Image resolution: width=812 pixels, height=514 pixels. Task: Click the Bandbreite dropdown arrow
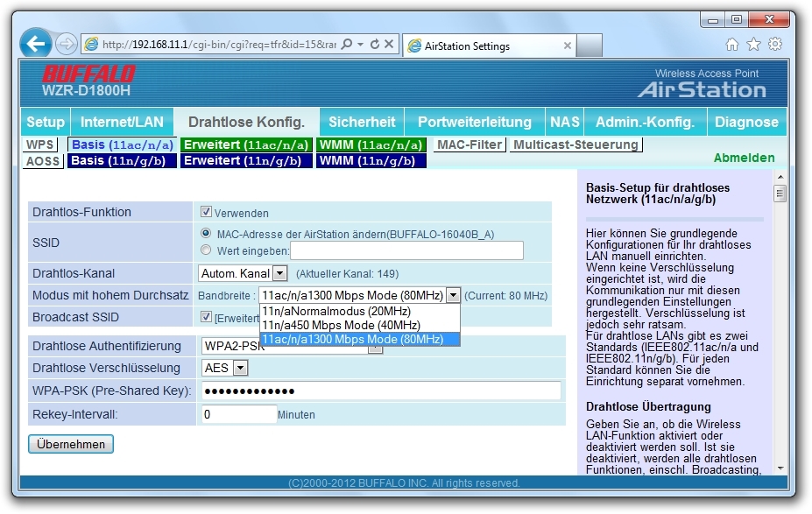tap(453, 295)
